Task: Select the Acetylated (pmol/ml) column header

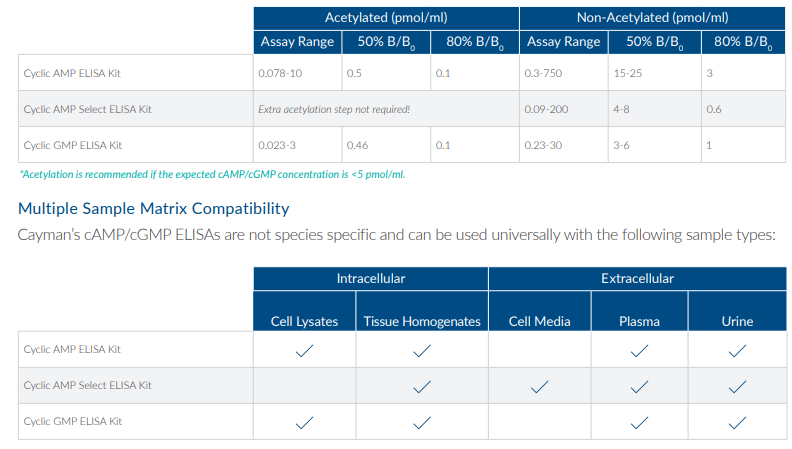Action: pyautogui.click(x=385, y=18)
